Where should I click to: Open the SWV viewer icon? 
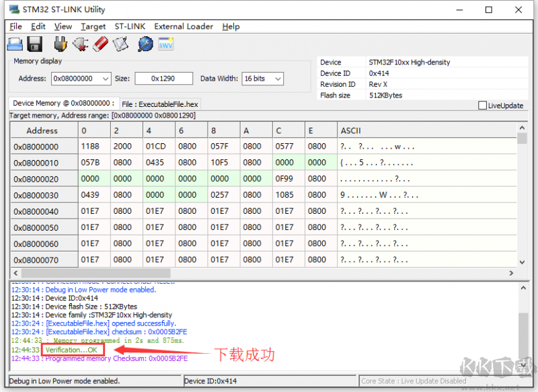click(165, 44)
